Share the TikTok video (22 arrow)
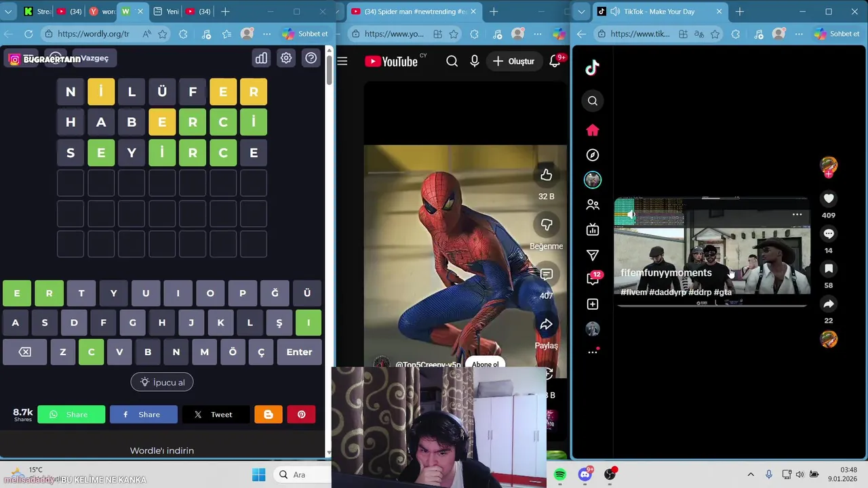The height and width of the screenshot is (488, 868). [829, 304]
